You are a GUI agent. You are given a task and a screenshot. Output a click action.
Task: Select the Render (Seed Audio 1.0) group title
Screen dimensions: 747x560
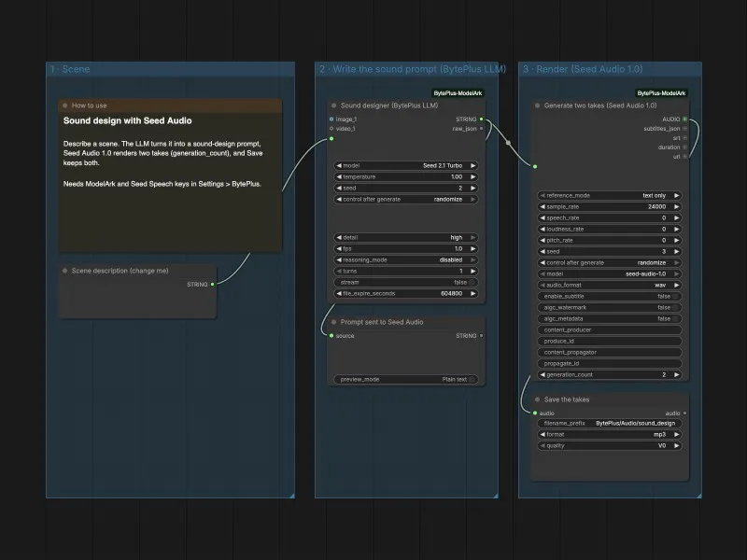pyautogui.click(x=583, y=69)
